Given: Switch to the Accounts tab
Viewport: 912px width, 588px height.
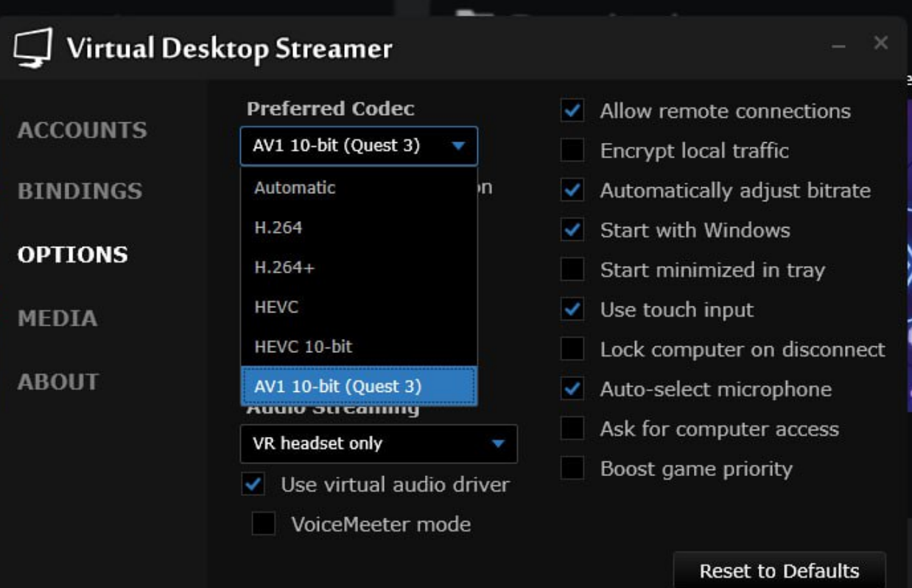Looking at the screenshot, I should [x=83, y=130].
